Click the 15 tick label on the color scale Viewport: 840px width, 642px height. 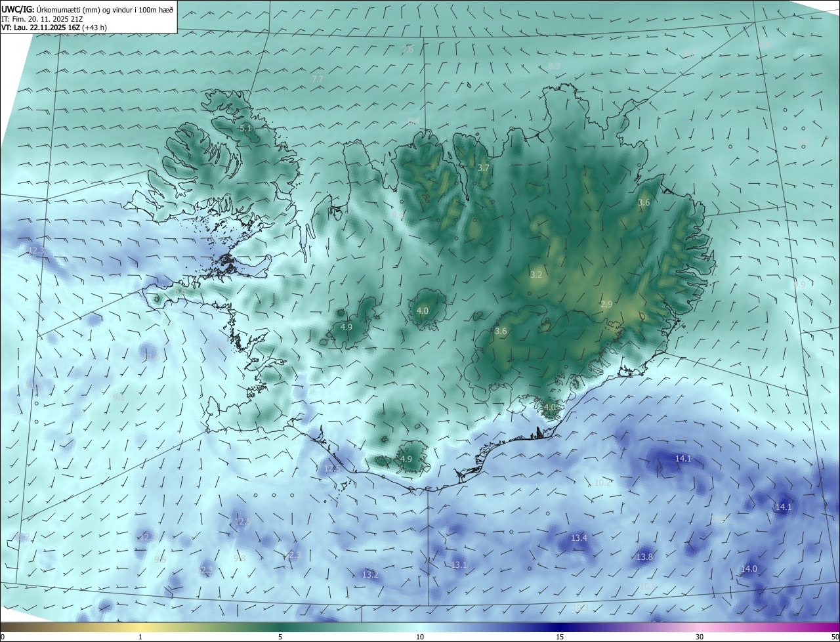coord(560,637)
